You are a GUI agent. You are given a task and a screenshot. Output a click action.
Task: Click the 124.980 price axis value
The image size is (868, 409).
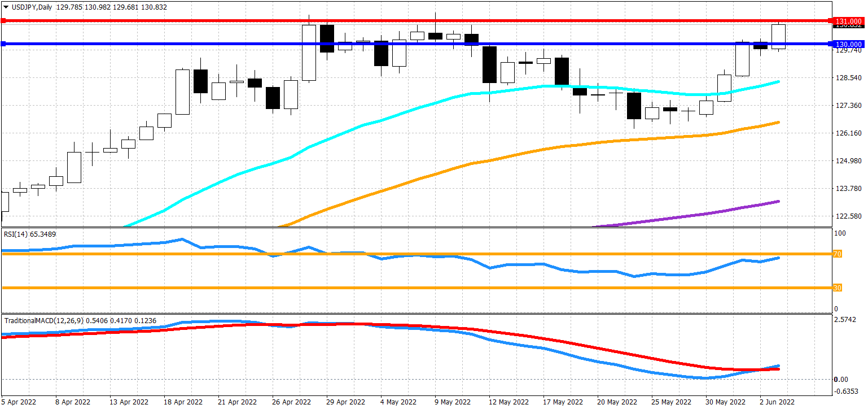click(848, 161)
